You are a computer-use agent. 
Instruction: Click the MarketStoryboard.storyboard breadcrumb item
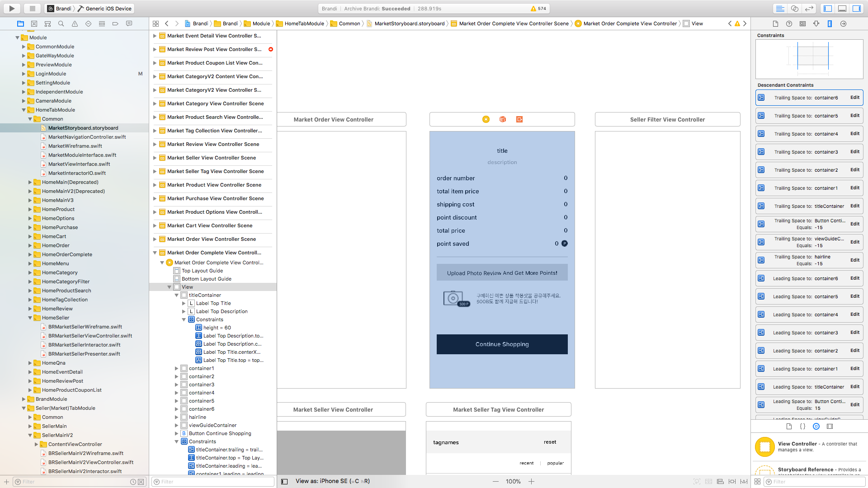click(409, 23)
